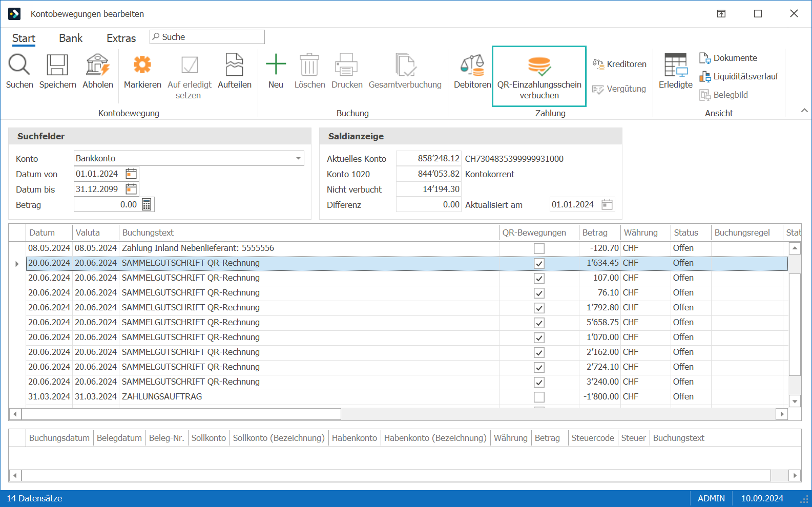Click the current row indicator arrow
This screenshot has width=812, height=507.
pyautogui.click(x=17, y=264)
